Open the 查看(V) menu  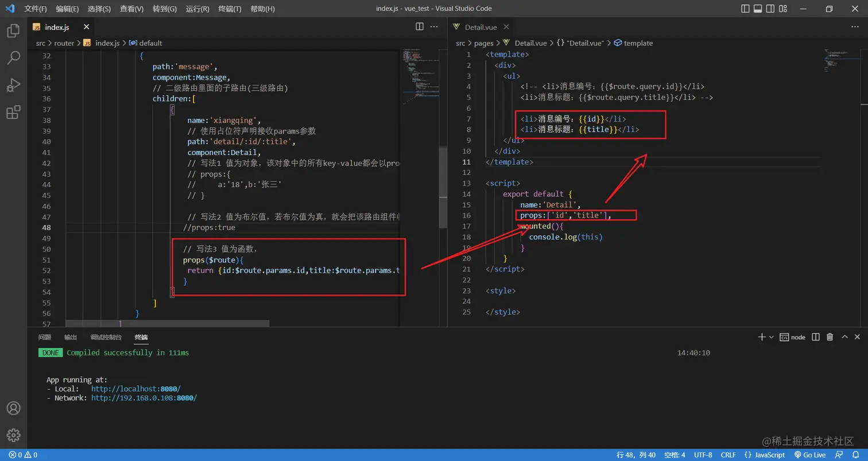(x=132, y=9)
